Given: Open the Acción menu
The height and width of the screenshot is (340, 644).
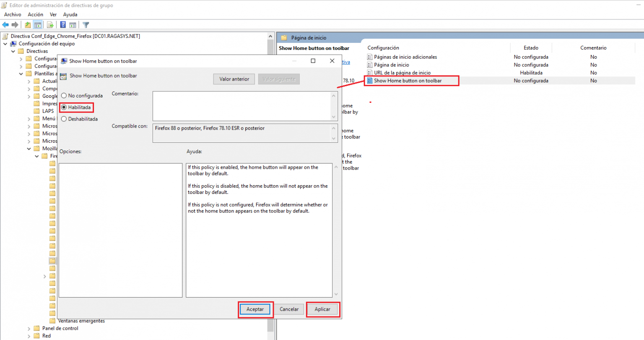Looking at the screenshot, I should (35, 14).
